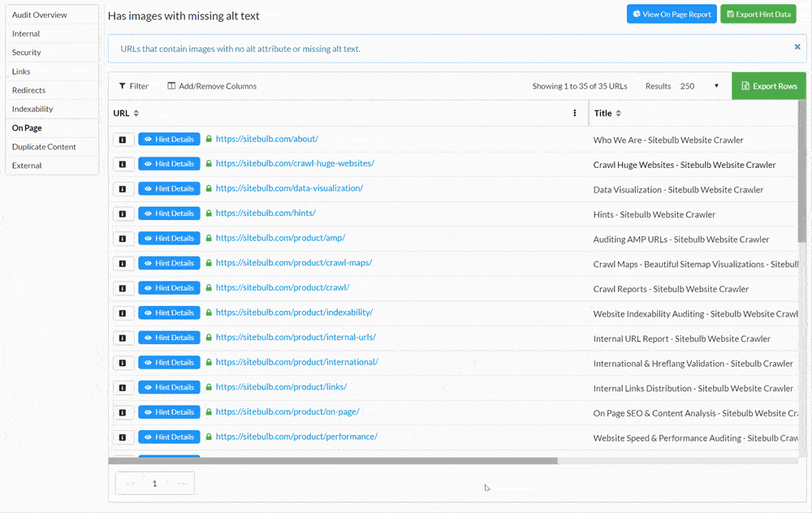Select Duplicate Content in the sidebar
812x513 pixels.
pyautogui.click(x=52, y=146)
